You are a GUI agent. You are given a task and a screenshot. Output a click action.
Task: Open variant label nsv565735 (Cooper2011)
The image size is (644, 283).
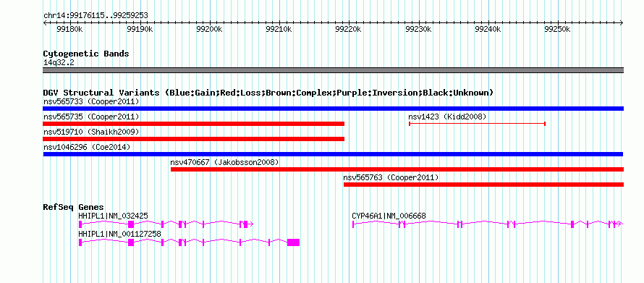point(91,117)
